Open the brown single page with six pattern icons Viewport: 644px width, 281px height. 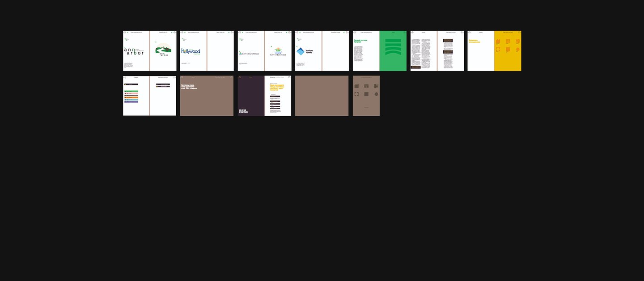[366, 96]
